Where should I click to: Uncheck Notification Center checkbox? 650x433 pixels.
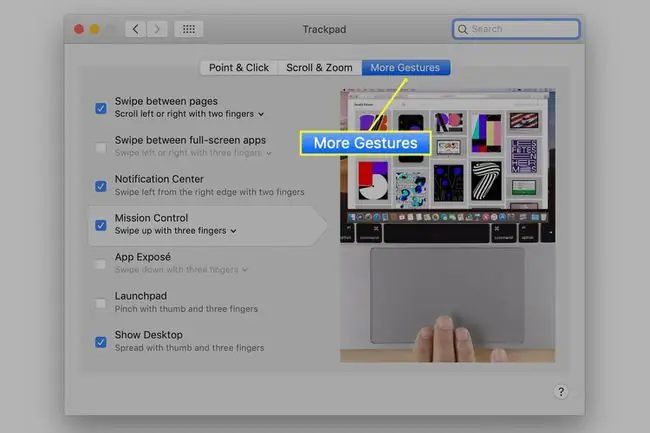(101, 186)
